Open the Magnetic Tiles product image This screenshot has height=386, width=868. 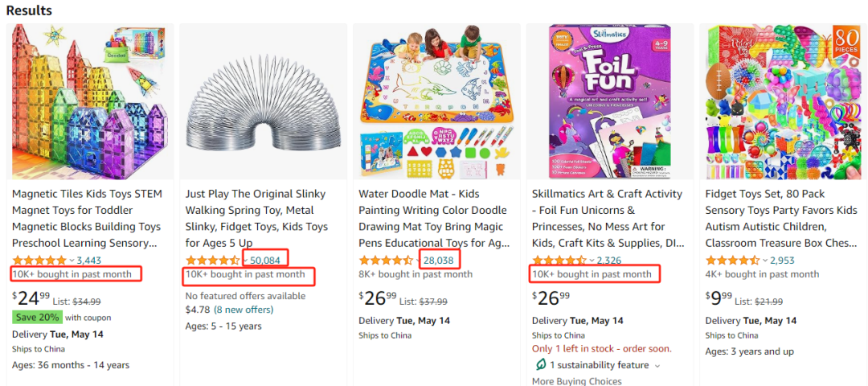pos(89,101)
